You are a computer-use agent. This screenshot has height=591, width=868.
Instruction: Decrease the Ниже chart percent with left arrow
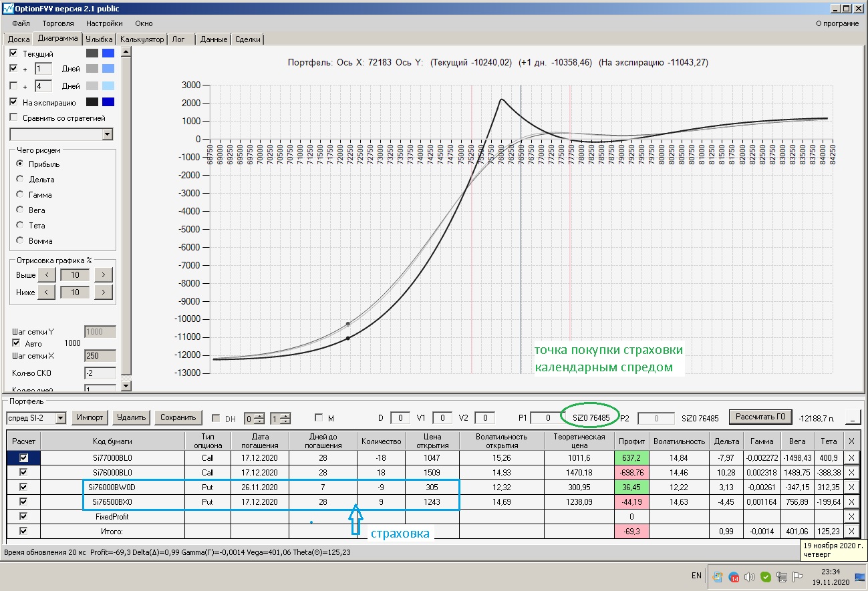tap(46, 292)
